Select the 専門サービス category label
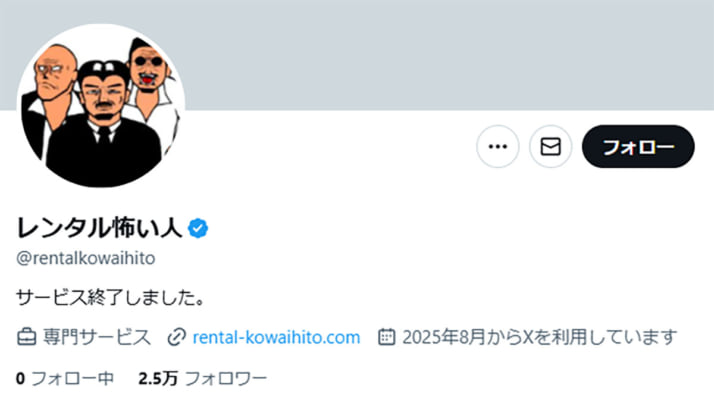The image size is (714, 400). (x=97, y=338)
